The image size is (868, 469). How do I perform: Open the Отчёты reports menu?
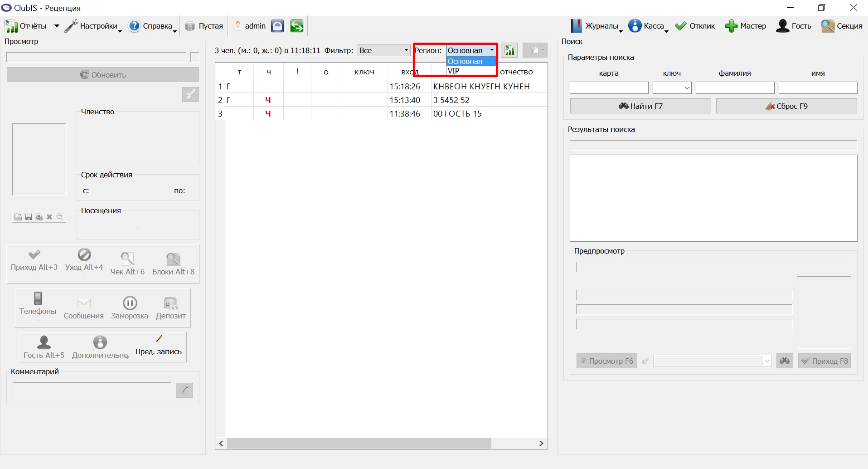coord(26,26)
